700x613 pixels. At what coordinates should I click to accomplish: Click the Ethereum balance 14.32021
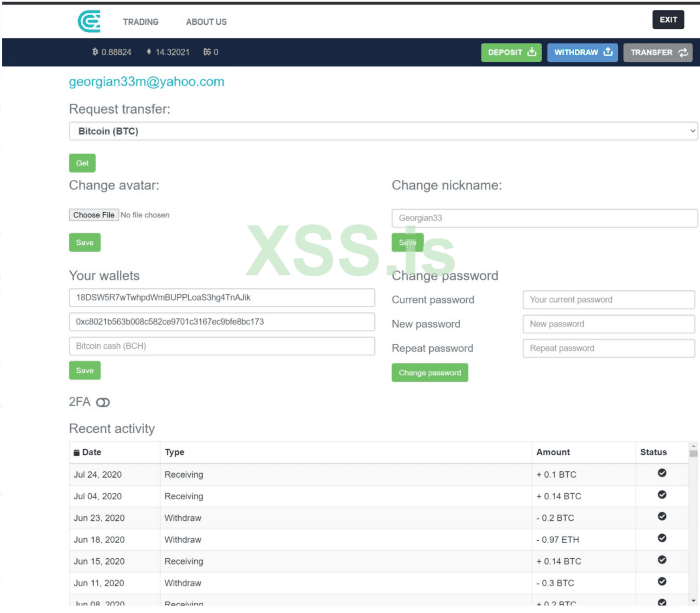168,52
